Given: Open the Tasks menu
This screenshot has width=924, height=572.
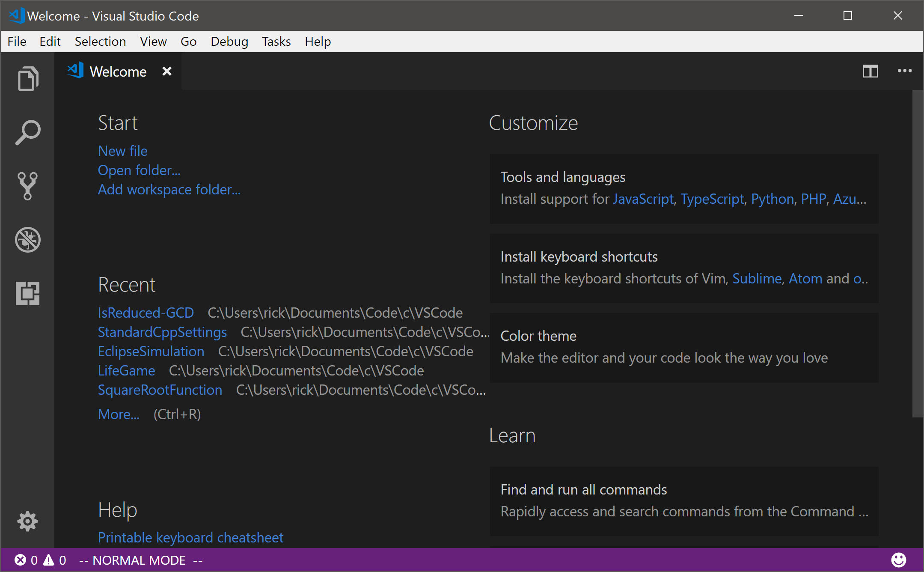Looking at the screenshot, I should pyautogui.click(x=276, y=42).
